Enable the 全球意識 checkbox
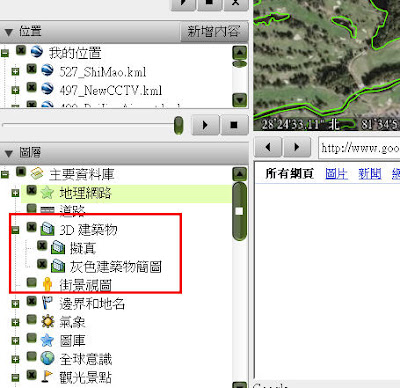Image resolution: width=400 pixels, height=388 pixels. tap(31, 356)
